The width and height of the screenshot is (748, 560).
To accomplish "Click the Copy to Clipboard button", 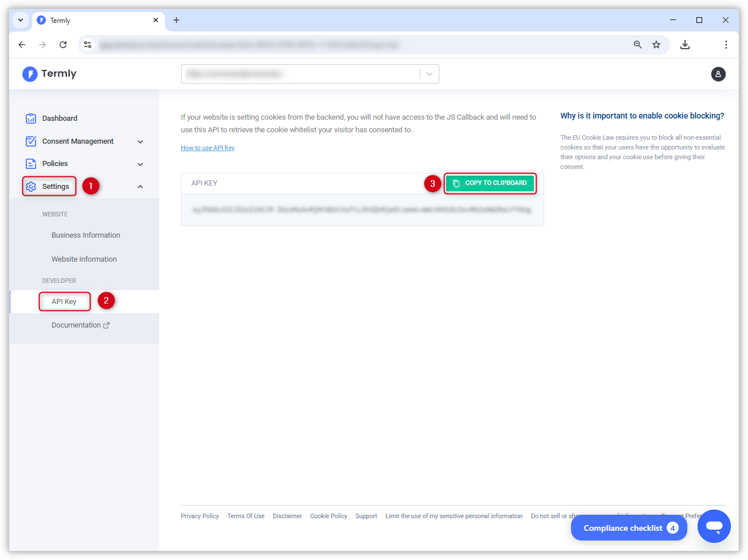I will tap(490, 183).
